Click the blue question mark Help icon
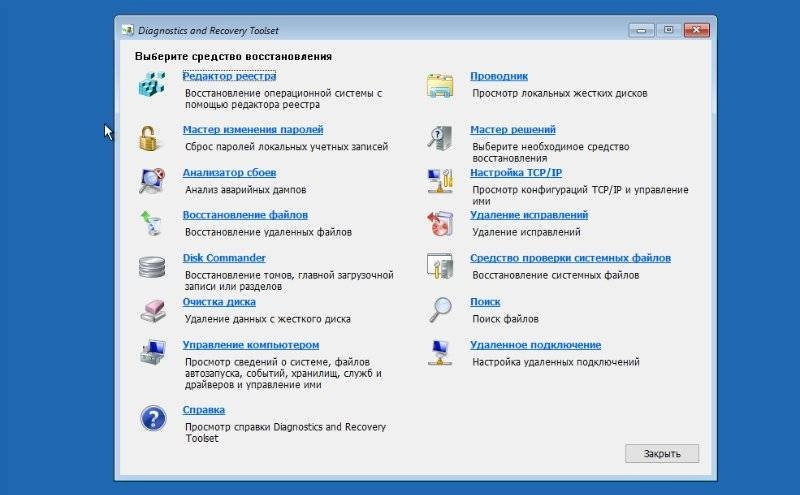Screen dimensions: 800x495 [153, 418]
